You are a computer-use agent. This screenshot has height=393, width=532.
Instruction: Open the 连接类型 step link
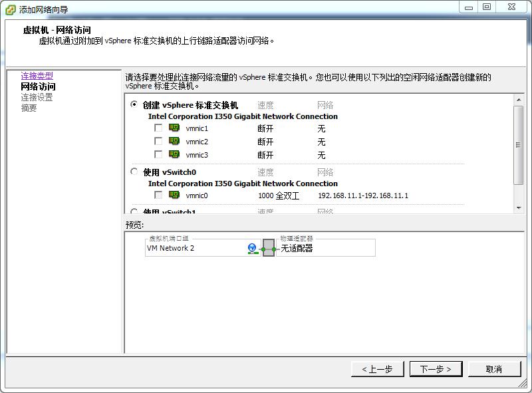point(37,76)
